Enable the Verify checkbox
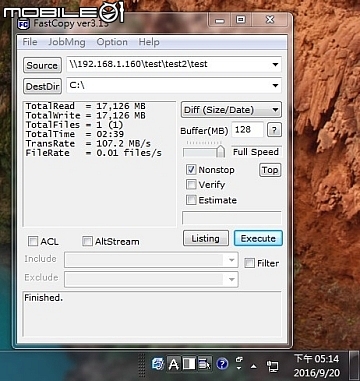 pos(191,185)
